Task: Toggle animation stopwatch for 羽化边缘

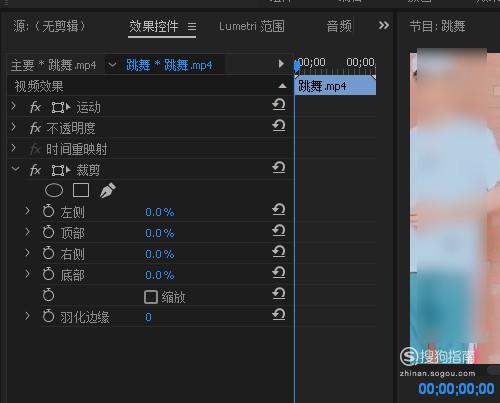Action: pyautogui.click(x=48, y=316)
